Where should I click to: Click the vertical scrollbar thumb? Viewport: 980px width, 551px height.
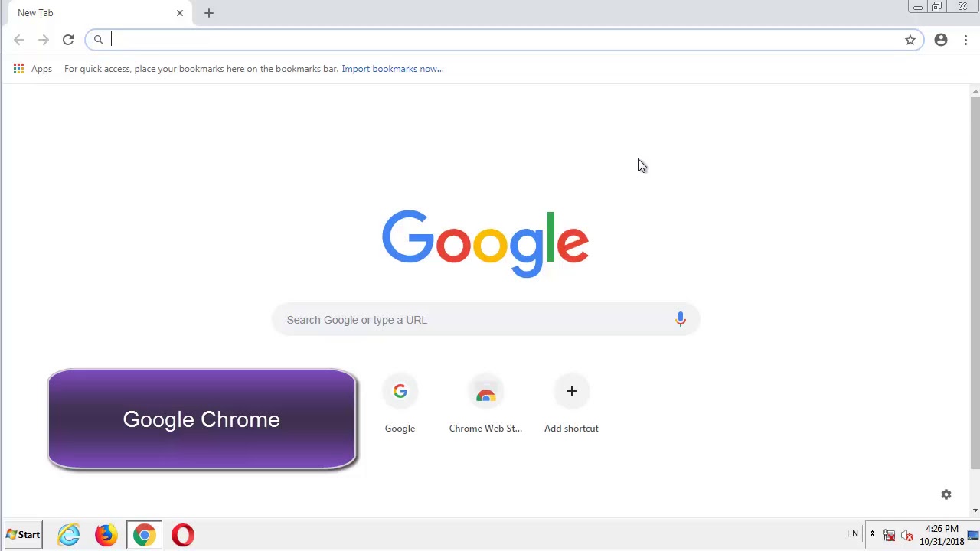click(x=975, y=282)
